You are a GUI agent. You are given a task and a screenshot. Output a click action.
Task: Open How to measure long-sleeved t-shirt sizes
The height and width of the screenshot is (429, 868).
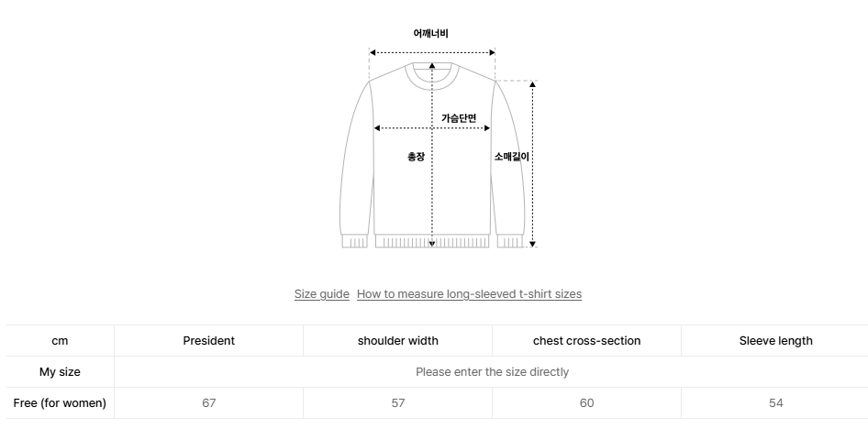tap(469, 294)
